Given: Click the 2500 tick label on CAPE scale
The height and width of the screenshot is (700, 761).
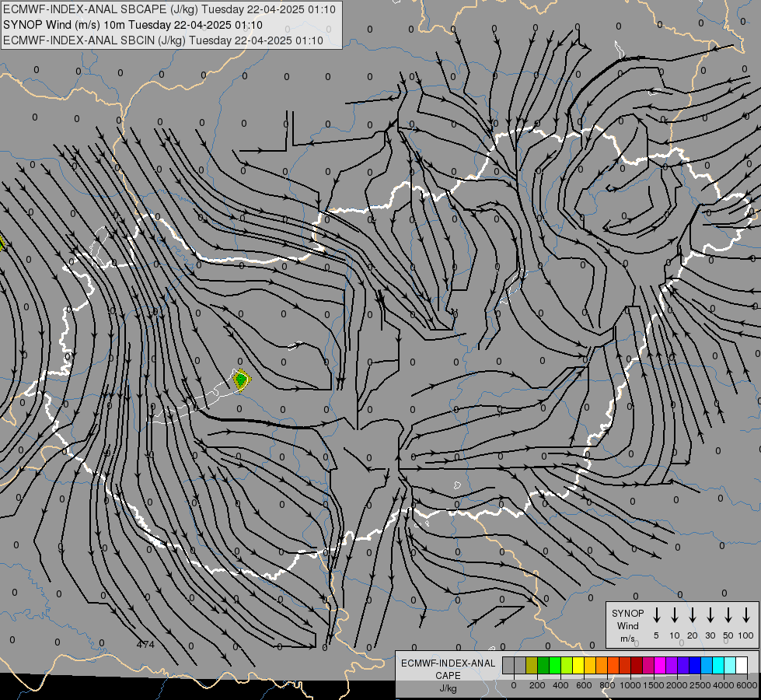Looking at the screenshot, I should [x=700, y=685].
